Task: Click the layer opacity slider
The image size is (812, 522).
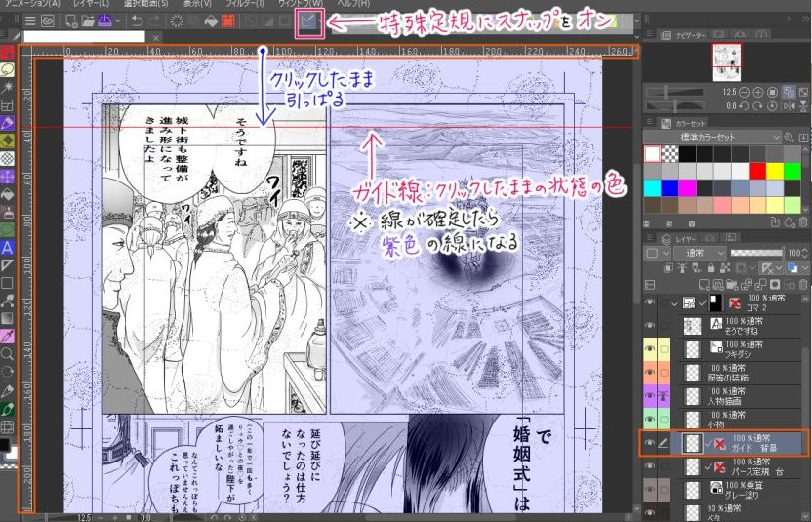Action: click(x=756, y=253)
